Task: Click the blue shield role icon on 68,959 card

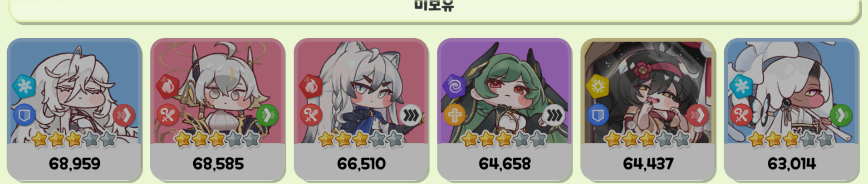Action: click(x=25, y=116)
